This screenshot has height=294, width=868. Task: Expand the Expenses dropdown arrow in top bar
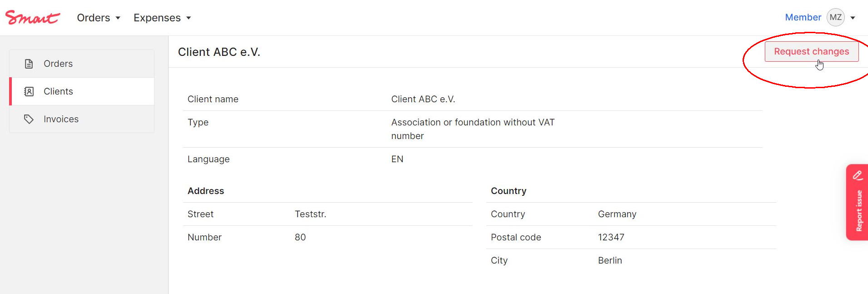pos(189,18)
